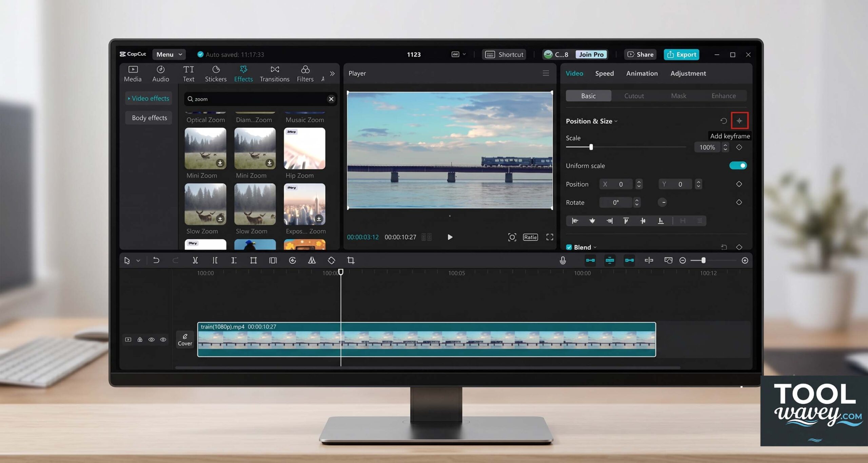This screenshot has height=463, width=868.
Task: Switch to the Adjustment tab
Action: coord(688,73)
